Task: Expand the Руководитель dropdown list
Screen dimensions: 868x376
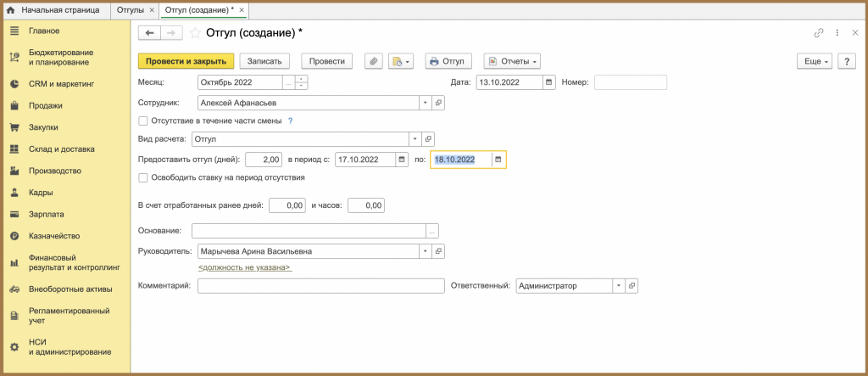Action: pyautogui.click(x=426, y=251)
